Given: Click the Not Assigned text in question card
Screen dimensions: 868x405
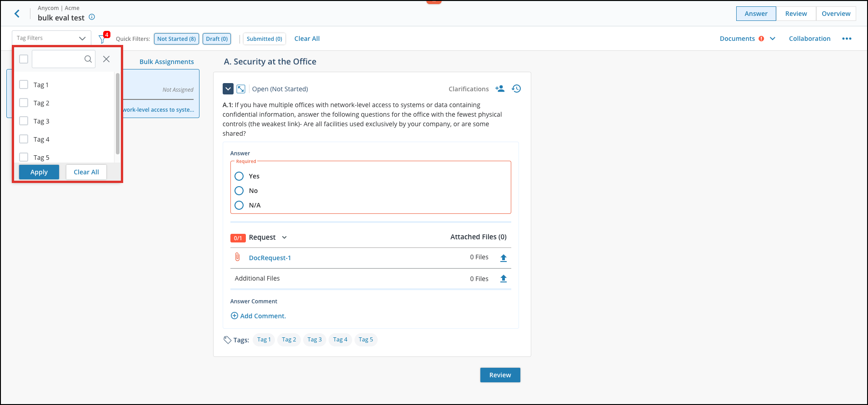Looking at the screenshot, I should click(178, 90).
